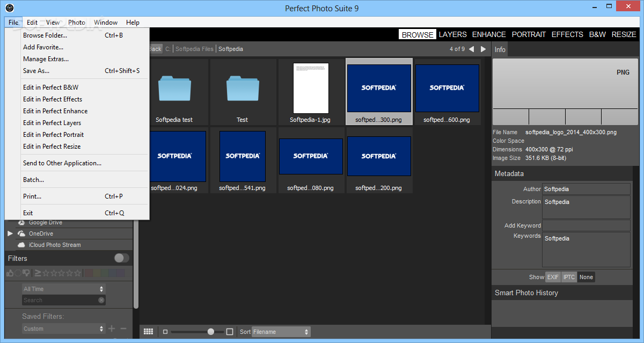Set filter to the third rating star
The image size is (644, 343).
click(x=62, y=273)
